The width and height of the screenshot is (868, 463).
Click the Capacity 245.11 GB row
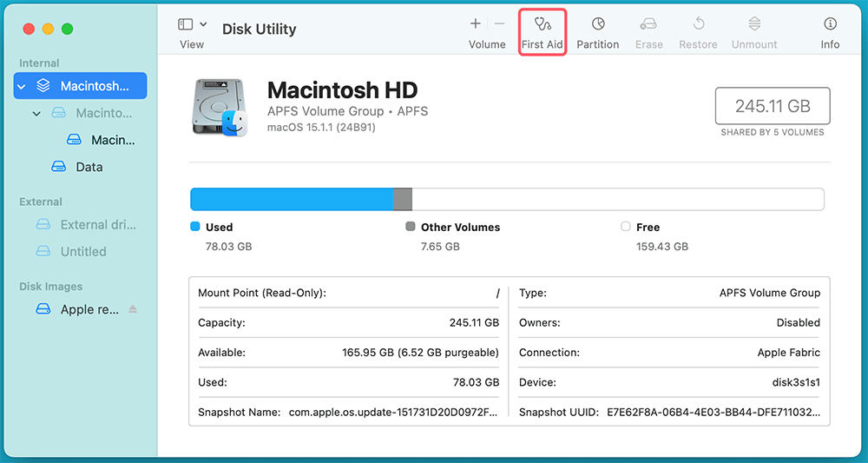pyautogui.click(x=348, y=323)
